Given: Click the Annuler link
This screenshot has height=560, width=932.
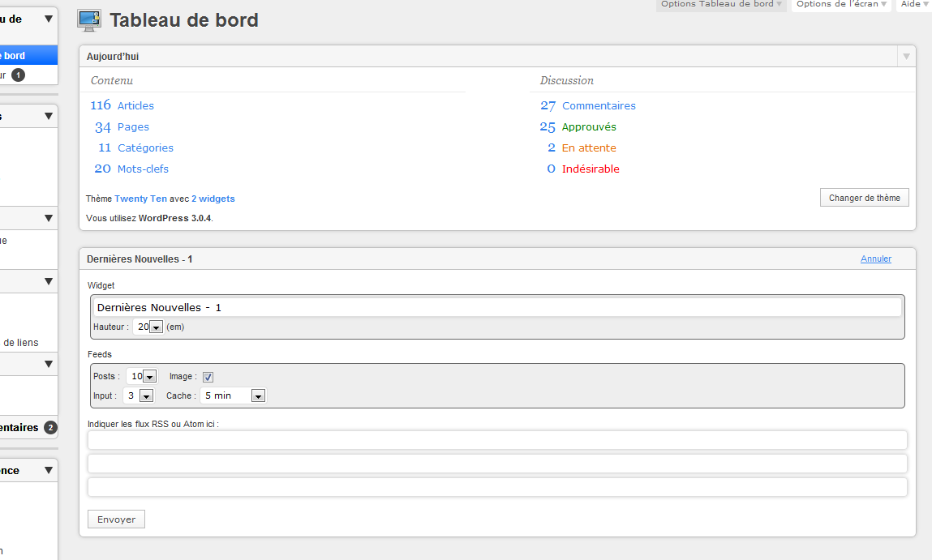Looking at the screenshot, I should (875, 259).
